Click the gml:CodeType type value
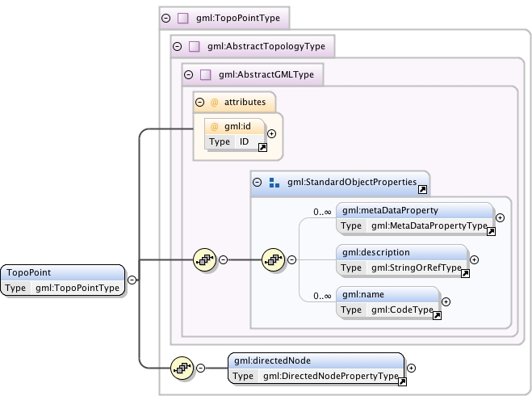This screenshot has width=532, height=396. 402,310
